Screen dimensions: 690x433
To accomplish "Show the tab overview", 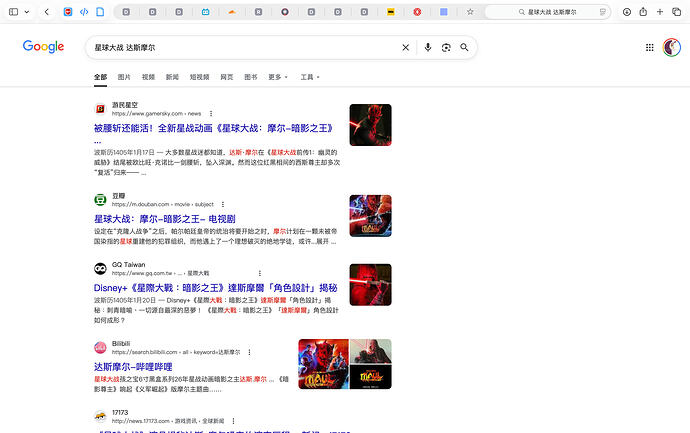I will (x=676, y=12).
